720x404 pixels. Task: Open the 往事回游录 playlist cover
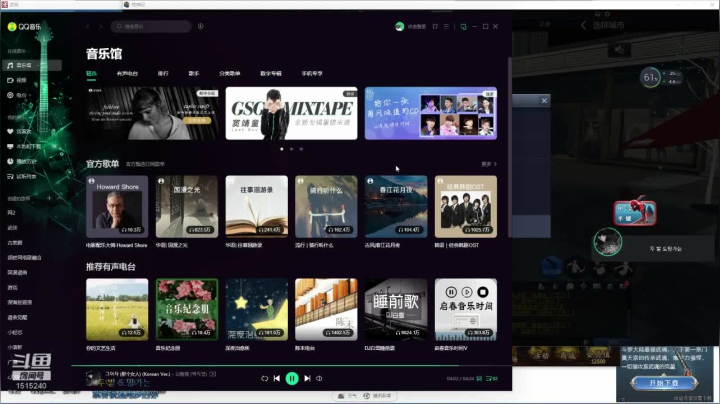[x=257, y=207]
